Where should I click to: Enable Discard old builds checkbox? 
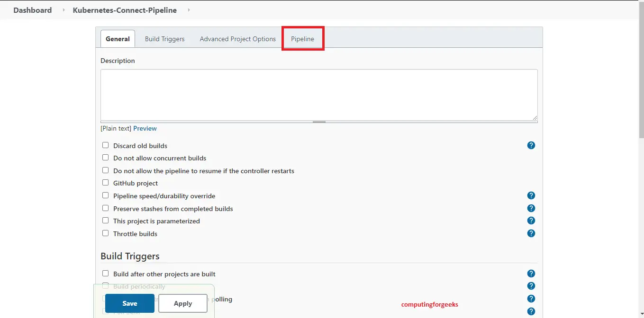click(x=105, y=145)
